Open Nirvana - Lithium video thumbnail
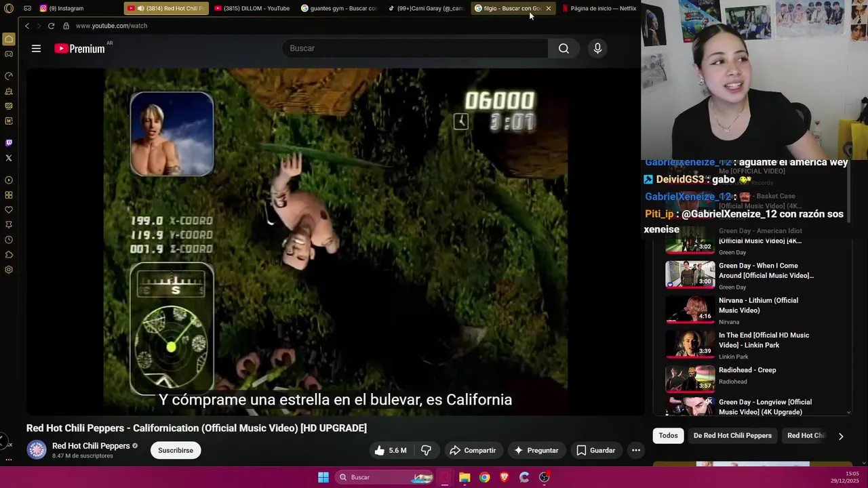Viewport: 868px width, 488px height. pyautogui.click(x=690, y=309)
